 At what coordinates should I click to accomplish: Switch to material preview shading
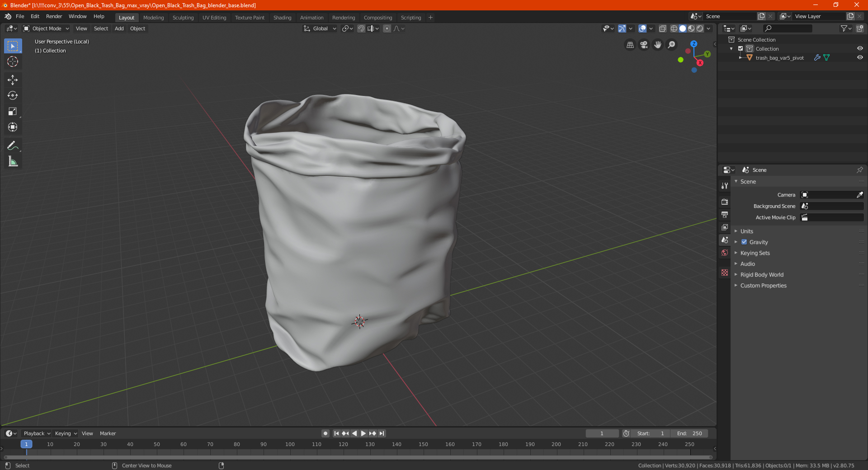tap(691, 28)
